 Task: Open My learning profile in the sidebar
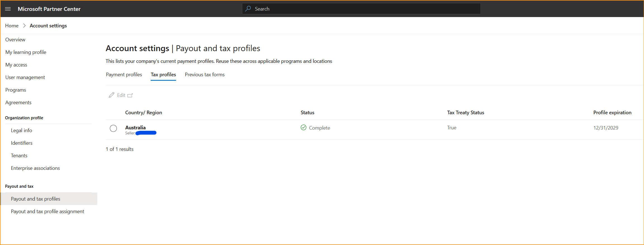[x=26, y=52]
